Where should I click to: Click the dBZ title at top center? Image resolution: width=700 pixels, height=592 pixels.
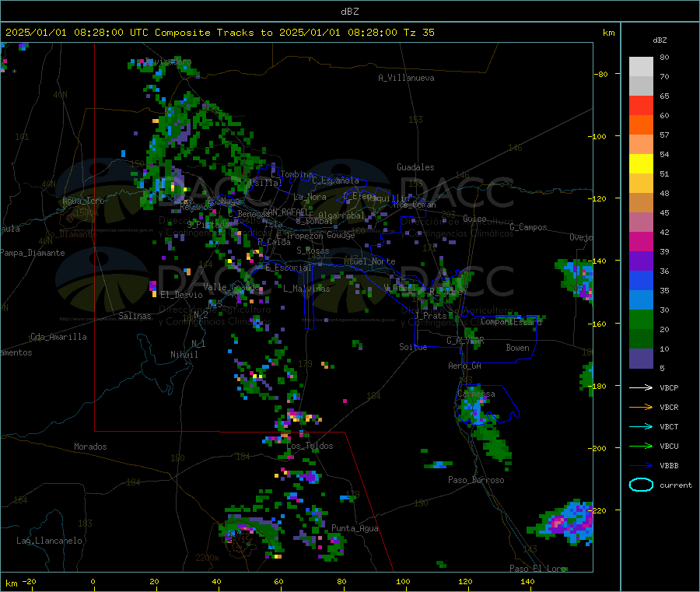click(349, 12)
